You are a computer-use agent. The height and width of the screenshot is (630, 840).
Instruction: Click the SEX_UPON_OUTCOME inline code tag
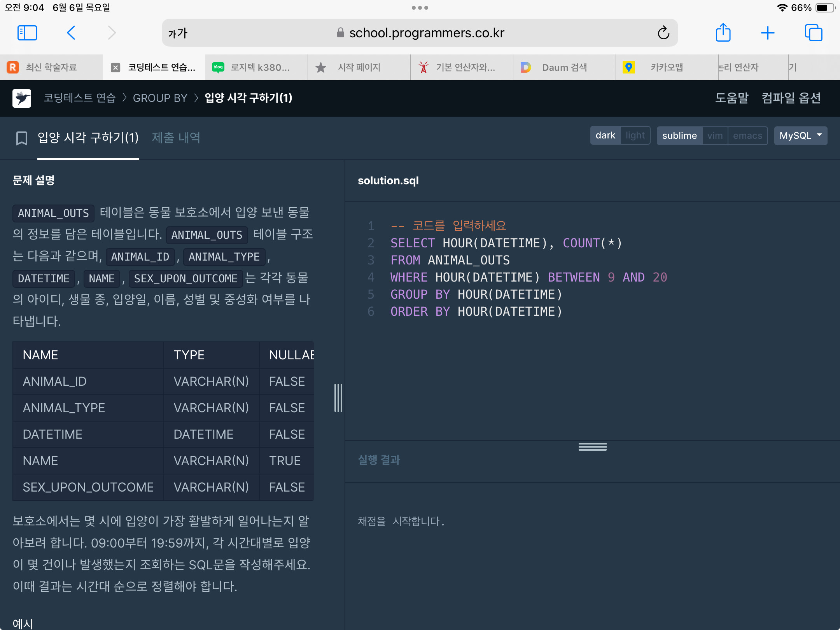(185, 278)
